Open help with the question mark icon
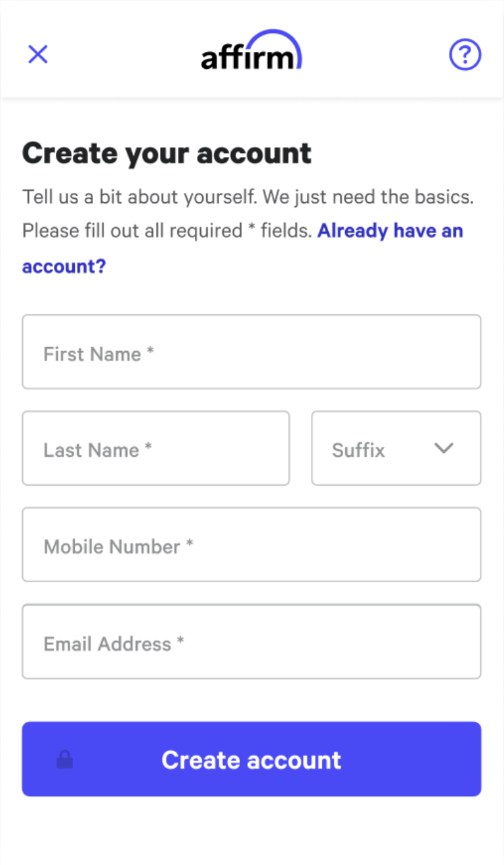Image resolution: width=504 pixels, height=865 pixels. (x=465, y=54)
